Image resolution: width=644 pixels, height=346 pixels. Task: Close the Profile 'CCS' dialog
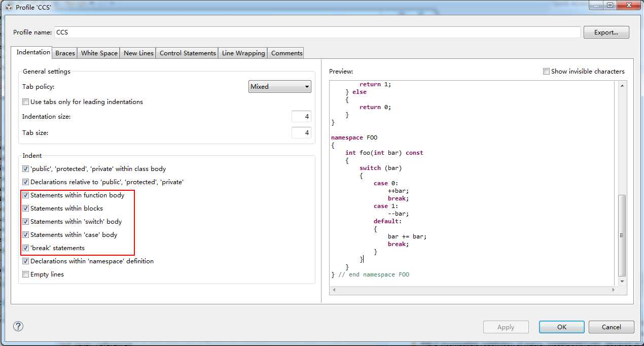click(x=629, y=6)
